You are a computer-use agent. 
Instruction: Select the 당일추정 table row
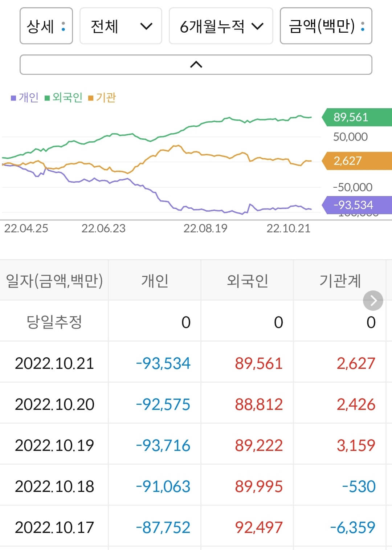(54, 322)
